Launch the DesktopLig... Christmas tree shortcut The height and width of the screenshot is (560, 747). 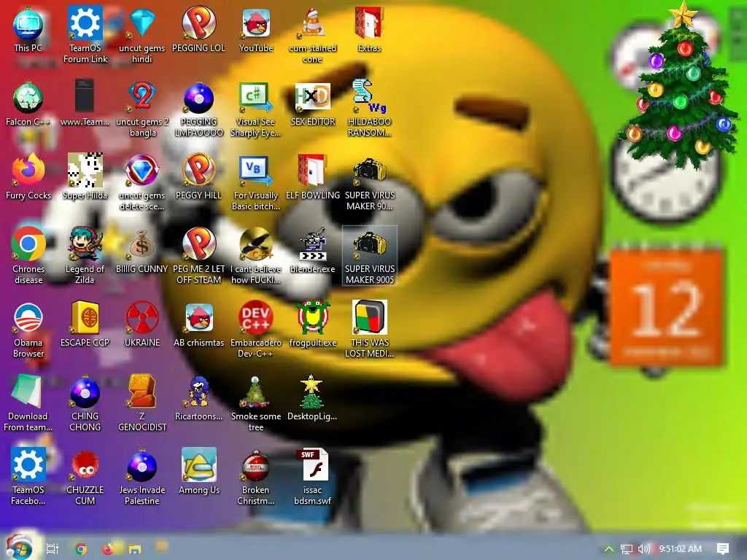(312, 397)
